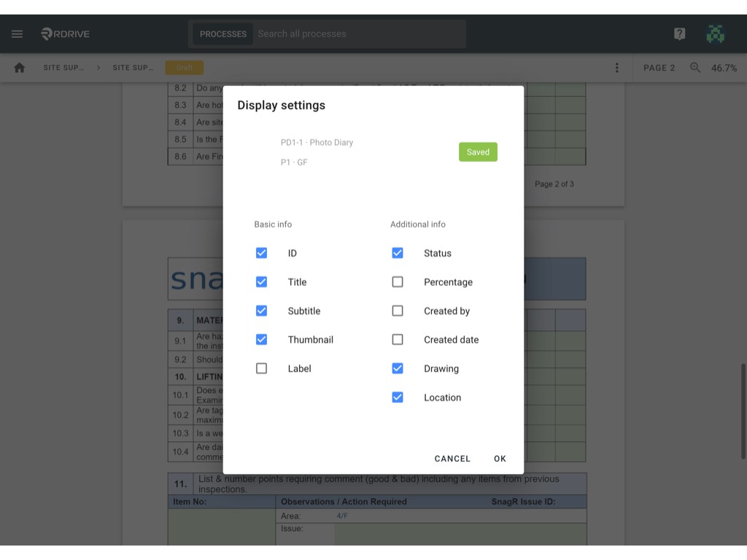Open the user avatar profile icon
747x560 pixels.
(715, 34)
